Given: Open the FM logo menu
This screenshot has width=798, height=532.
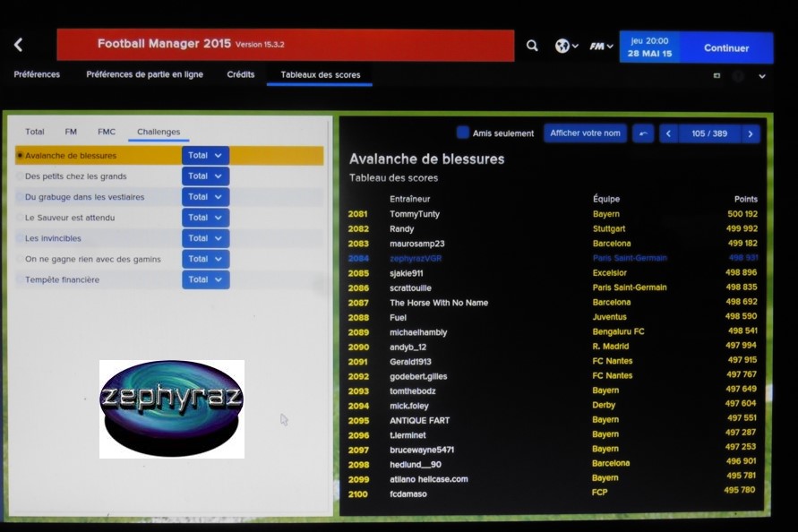Looking at the screenshot, I should point(600,46).
